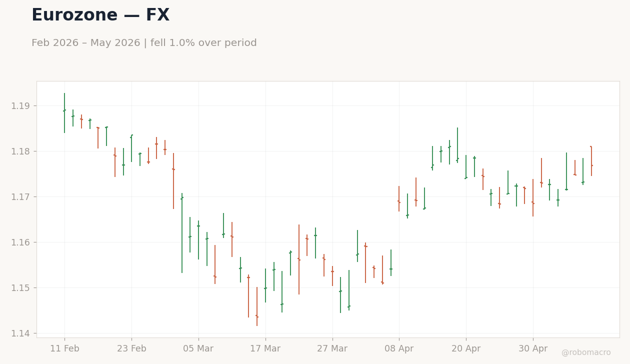Click the 1.14 y-axis label

click(20, 333)
